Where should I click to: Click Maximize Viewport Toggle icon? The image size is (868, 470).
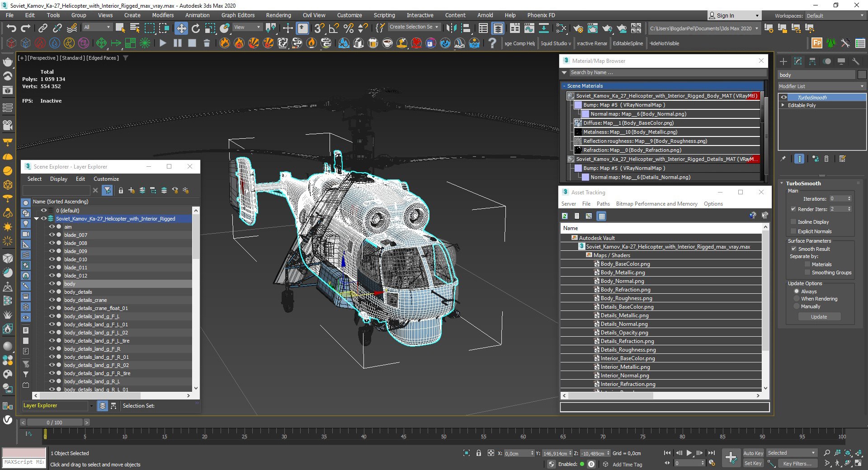858,463
